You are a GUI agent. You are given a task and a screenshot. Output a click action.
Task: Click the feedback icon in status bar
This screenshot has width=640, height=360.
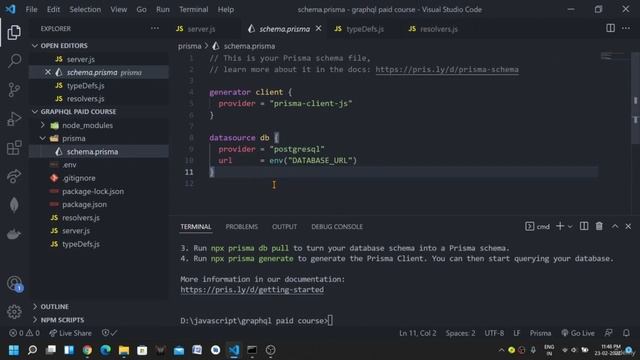[608, 333]
